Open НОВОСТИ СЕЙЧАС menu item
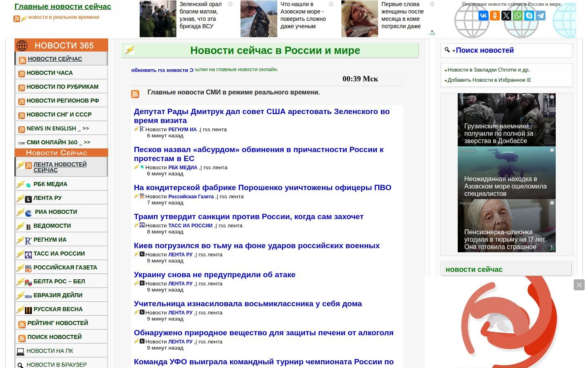This screenshot has width=588, height=368. tap(55, 59)
